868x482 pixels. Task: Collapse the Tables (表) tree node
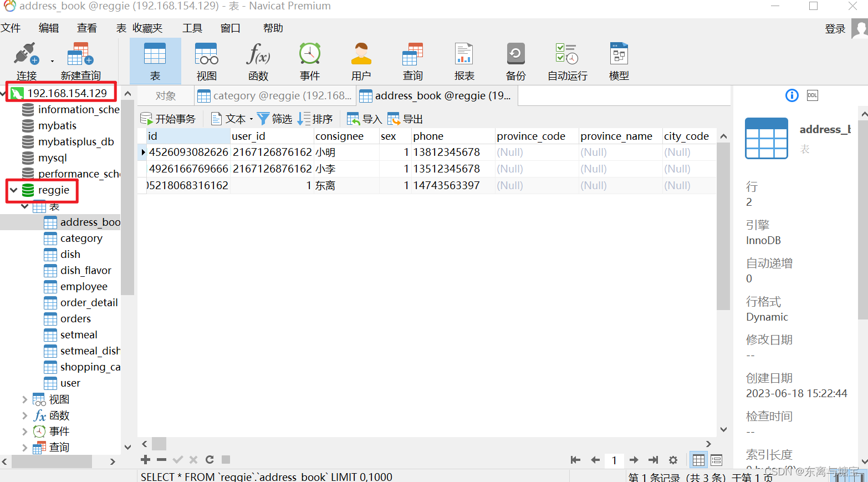(x=25, y=206)
